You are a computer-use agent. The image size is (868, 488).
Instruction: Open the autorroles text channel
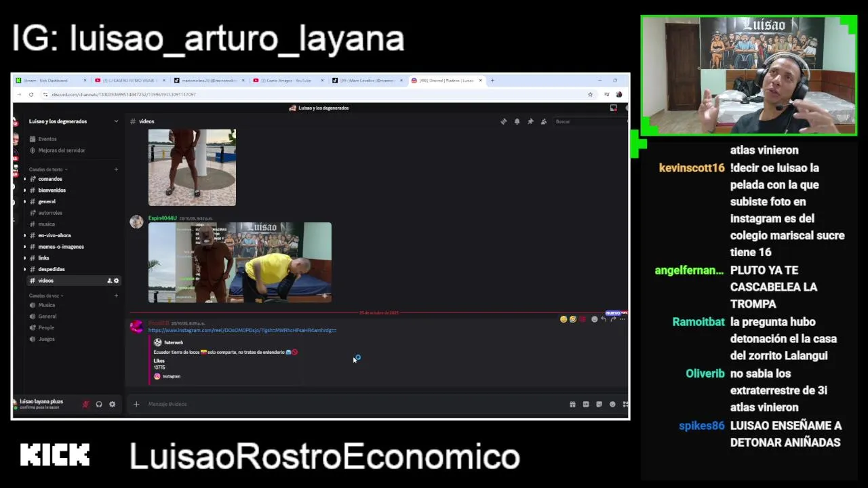coord(50,213)
